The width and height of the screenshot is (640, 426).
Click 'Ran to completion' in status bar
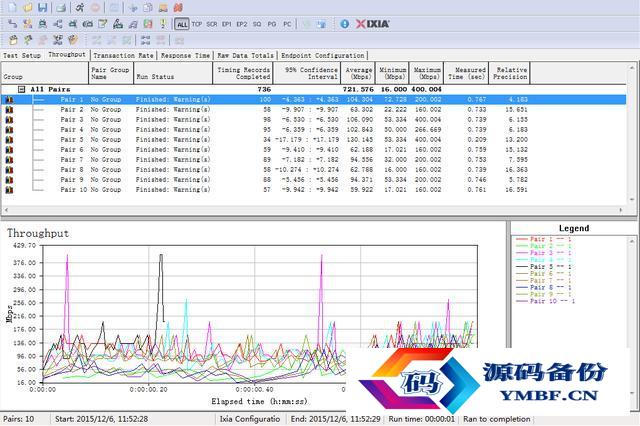[497, 419]
